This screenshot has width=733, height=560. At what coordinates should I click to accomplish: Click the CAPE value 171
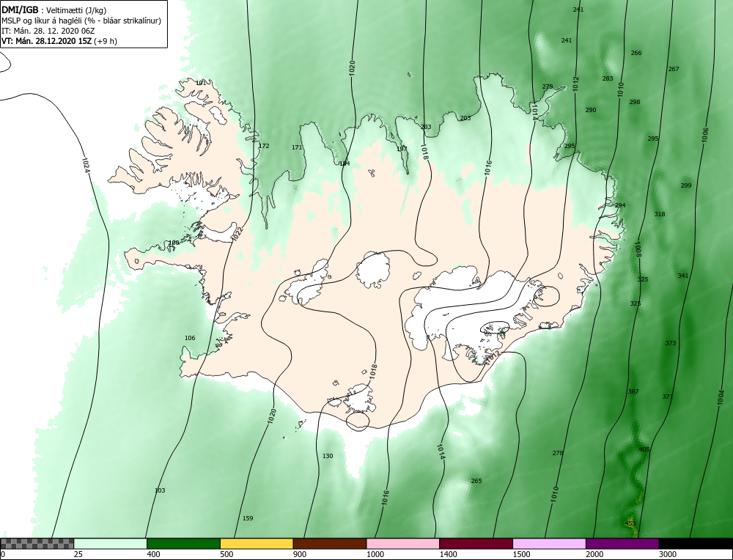297,147
